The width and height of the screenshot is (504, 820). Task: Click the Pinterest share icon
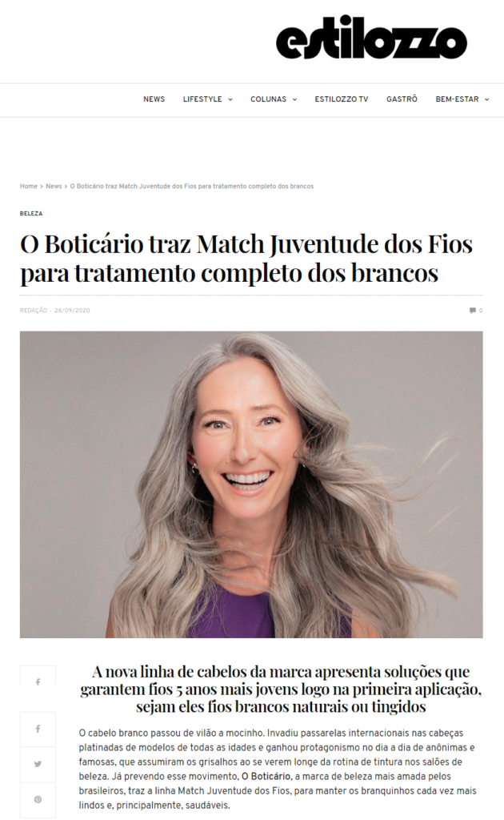tap(38, 800)
